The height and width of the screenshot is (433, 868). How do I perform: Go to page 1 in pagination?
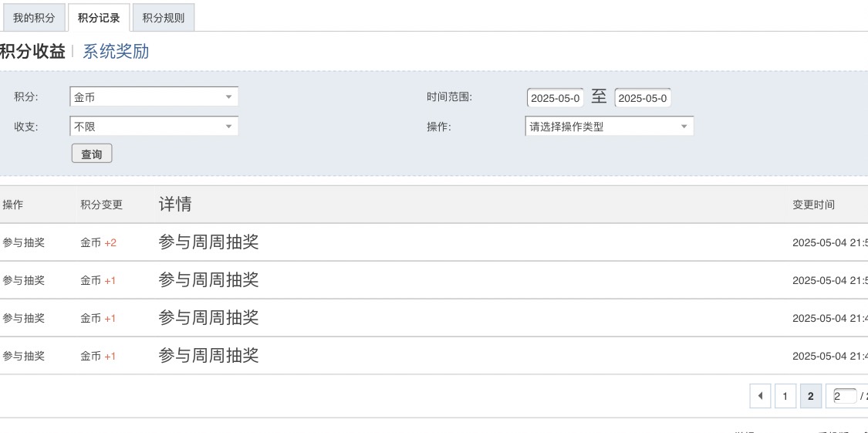pyautogui.click(x=785, y=397)
